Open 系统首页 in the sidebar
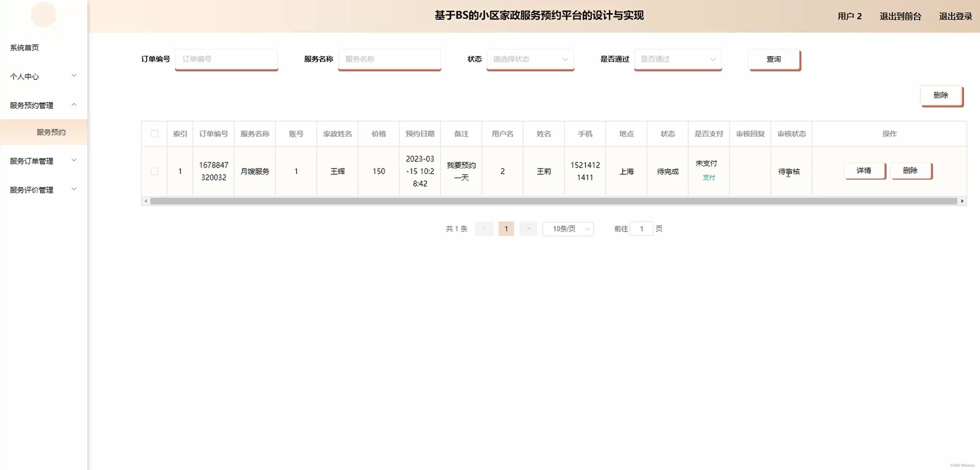This screenshot has height=470, width=980. 24,48
